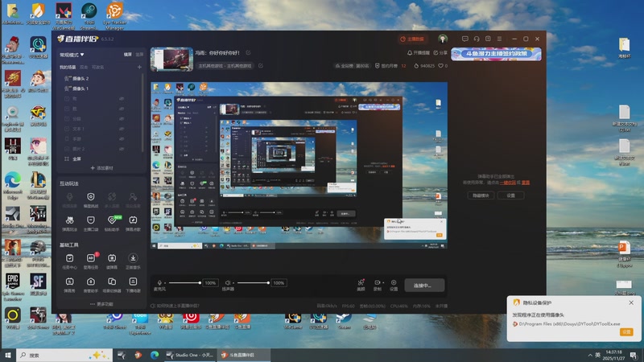Open the 场景切换器 tool
Viewport: 644px width, 362px height.
tap(112, 282)
